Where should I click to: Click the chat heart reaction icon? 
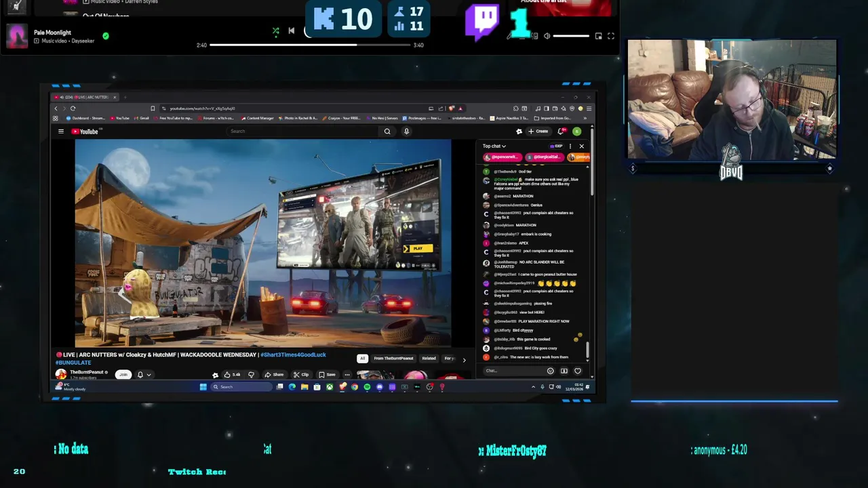coord(578,371)
